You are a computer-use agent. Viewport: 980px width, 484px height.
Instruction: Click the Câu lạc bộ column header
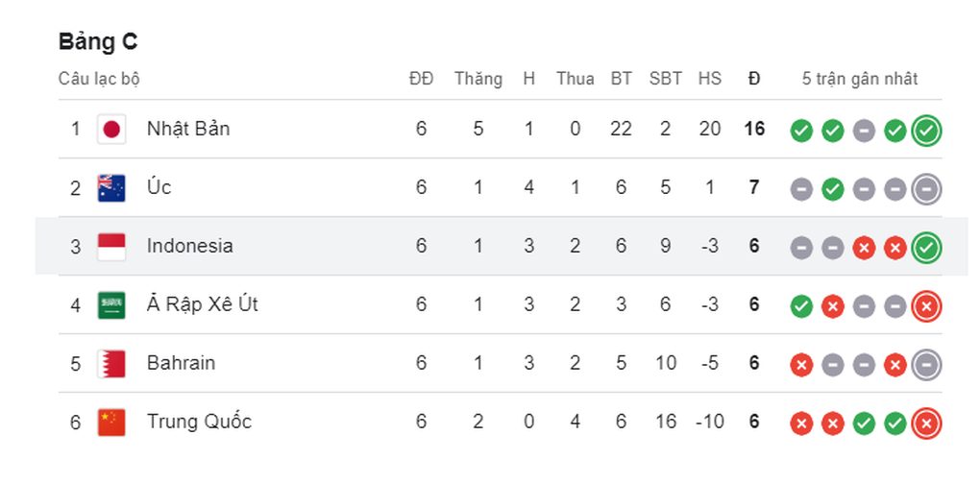click(99, 80)
